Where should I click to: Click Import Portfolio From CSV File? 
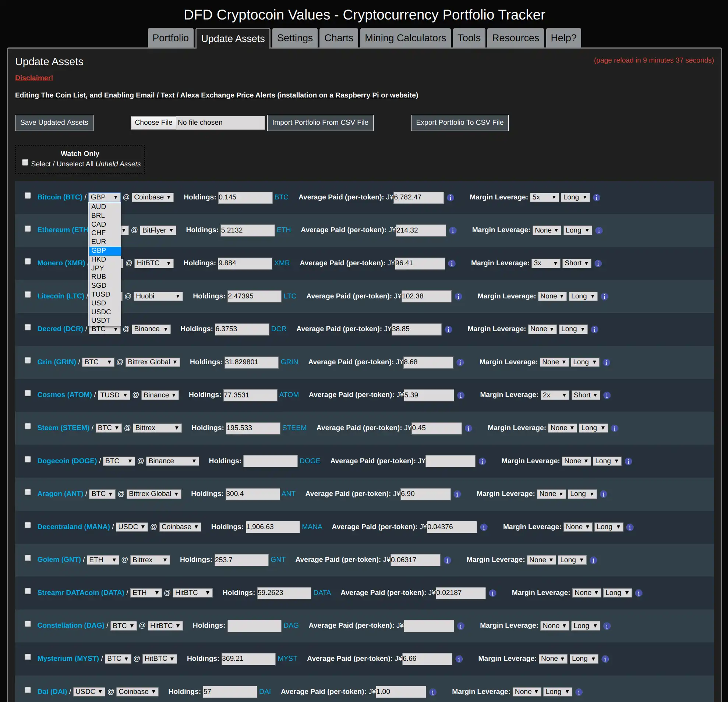(320, 122)
